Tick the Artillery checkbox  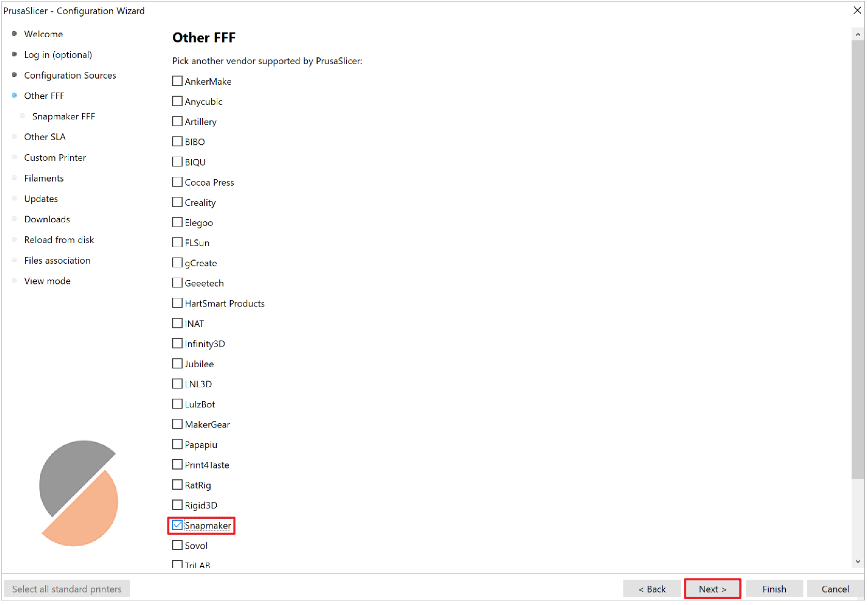point(177,122)
